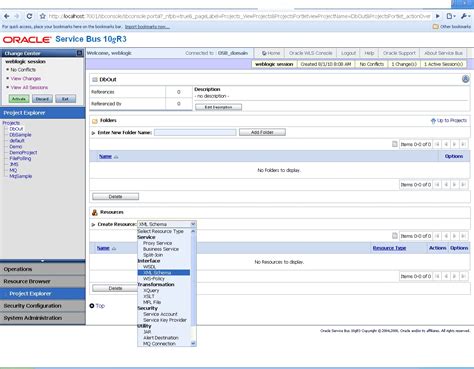474x369 pixels.
Task: Select Proxy Service from resource list
Action: click(157, 243)
